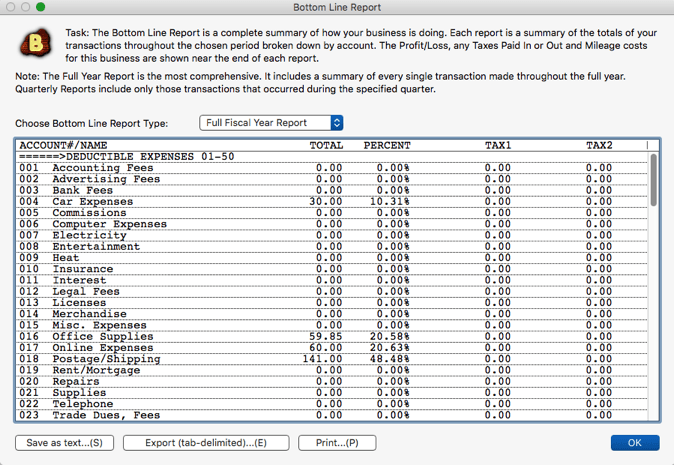674x465 pixels.
Task: Click the Choose Bottom Line Report Type label
Action: click(x=92, y=123)
